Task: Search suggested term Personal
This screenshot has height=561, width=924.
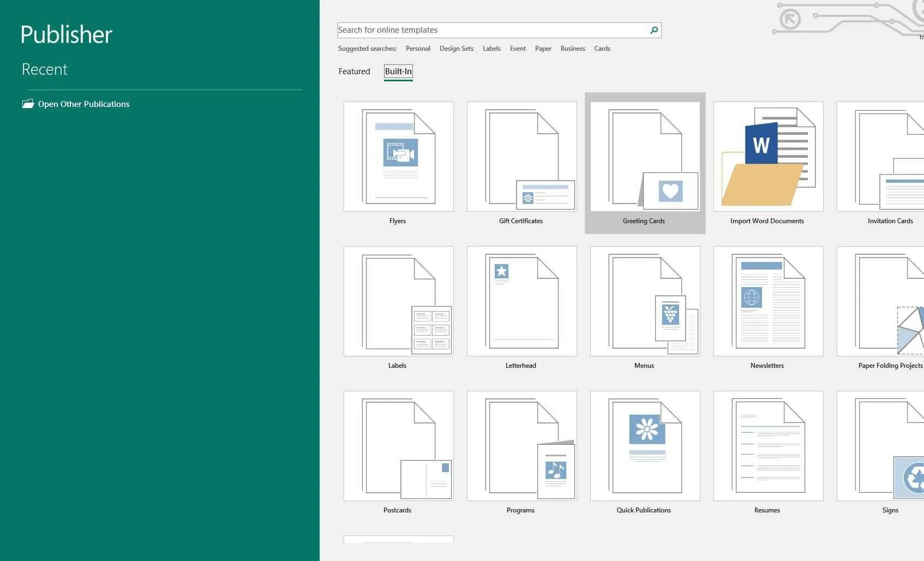Action: (x=418, y=49)
